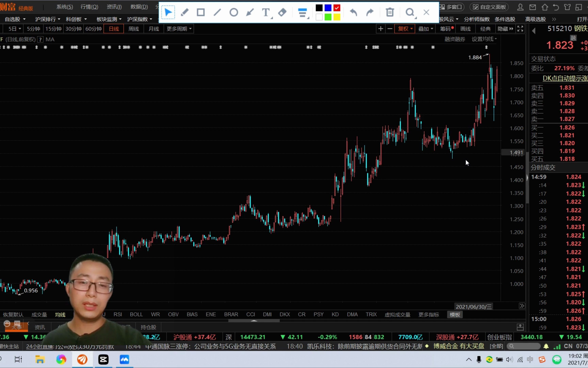Viewport: 588px width, 368px height.
Task: Expand the 叠加 overlay dropdown
Action: (426, 29)
